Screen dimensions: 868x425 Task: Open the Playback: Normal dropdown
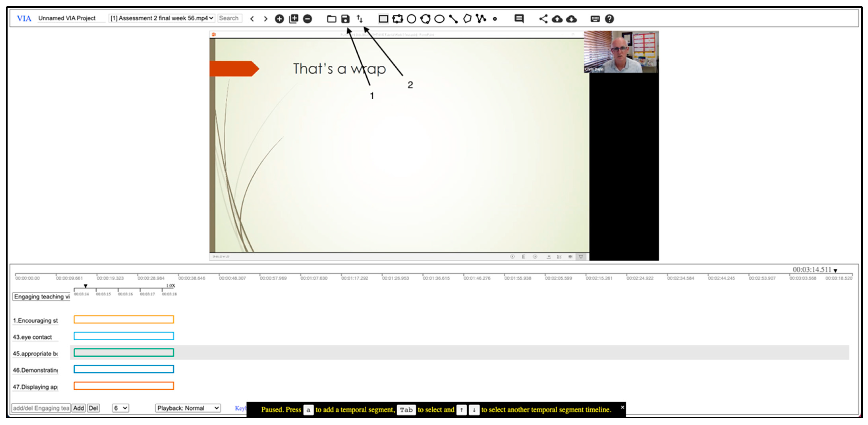click(x=188, y=408)
